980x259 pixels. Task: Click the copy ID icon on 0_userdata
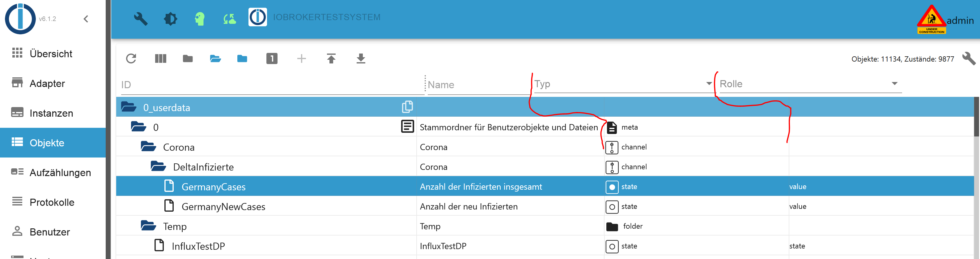pos(407,107)
